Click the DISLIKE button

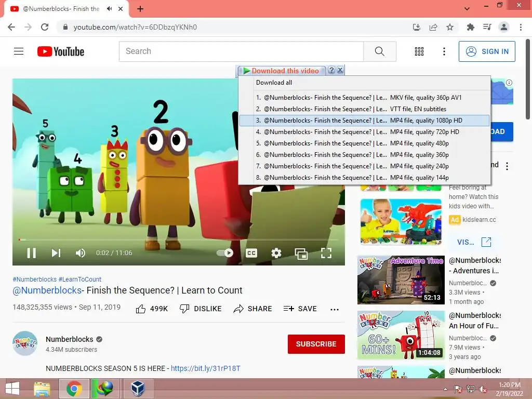pyautogui.click(x=201, y=309)
